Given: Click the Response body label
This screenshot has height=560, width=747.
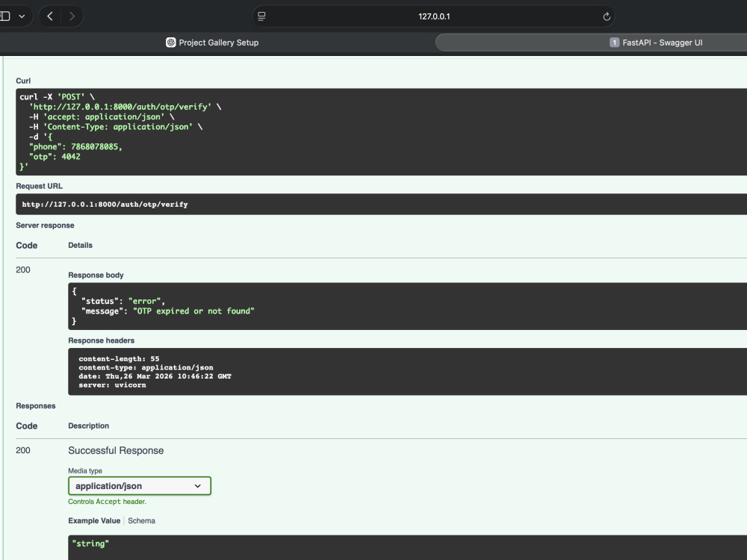Looking at the screenshot, I should click(x=96, y=276).
